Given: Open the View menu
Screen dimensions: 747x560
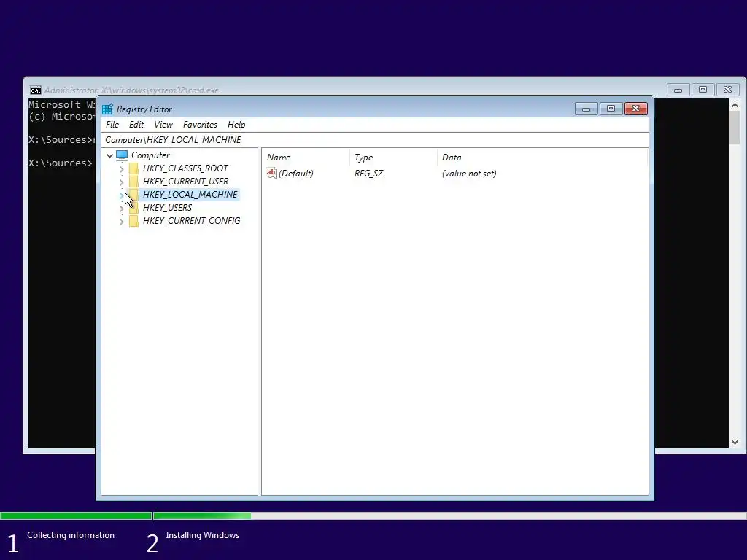Looking at the screenshot, I should point(163,125).
